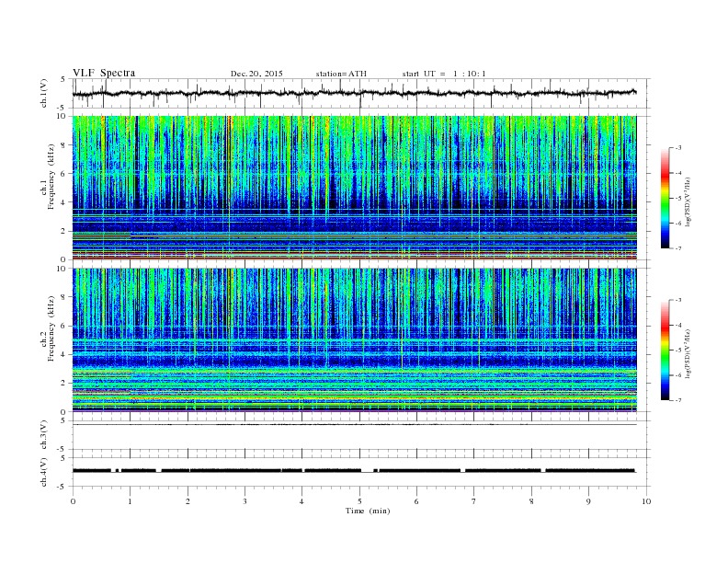Click the ch.1 voltage waveform trace
The width and height of the screenshot is (728, 563).
pyautogui.click(x=354, y=93)
